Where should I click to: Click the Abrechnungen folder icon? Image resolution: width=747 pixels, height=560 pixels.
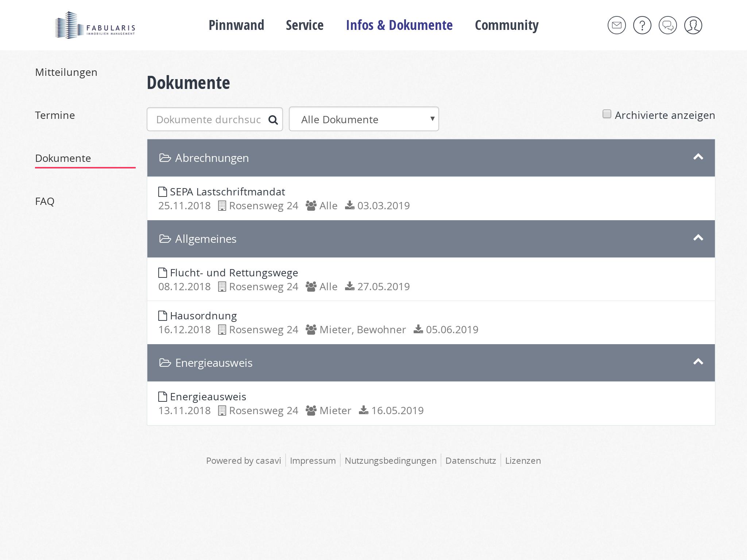(165, 158)
